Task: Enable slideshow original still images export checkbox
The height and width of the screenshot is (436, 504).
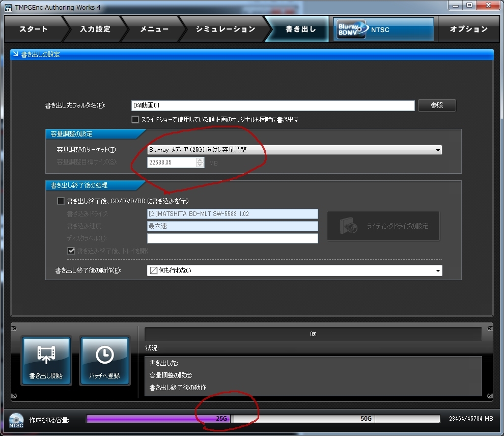Action: pyautogui.click(x=135, y=120)
